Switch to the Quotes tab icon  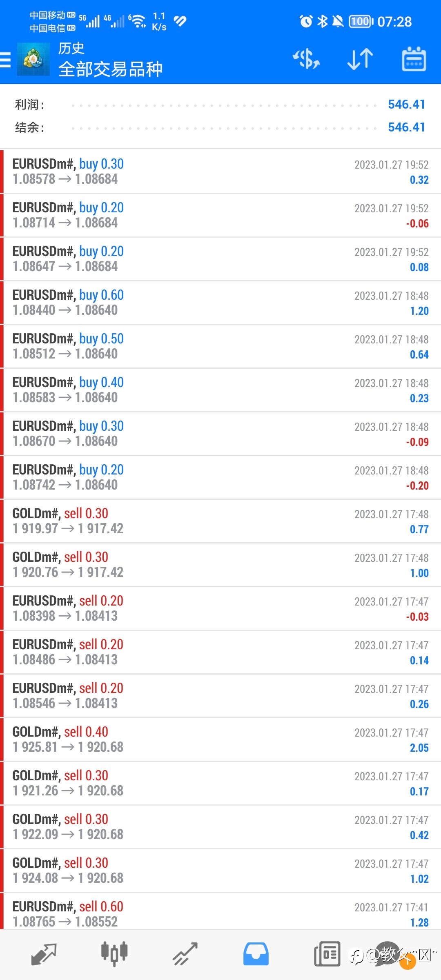coord(44,954)
